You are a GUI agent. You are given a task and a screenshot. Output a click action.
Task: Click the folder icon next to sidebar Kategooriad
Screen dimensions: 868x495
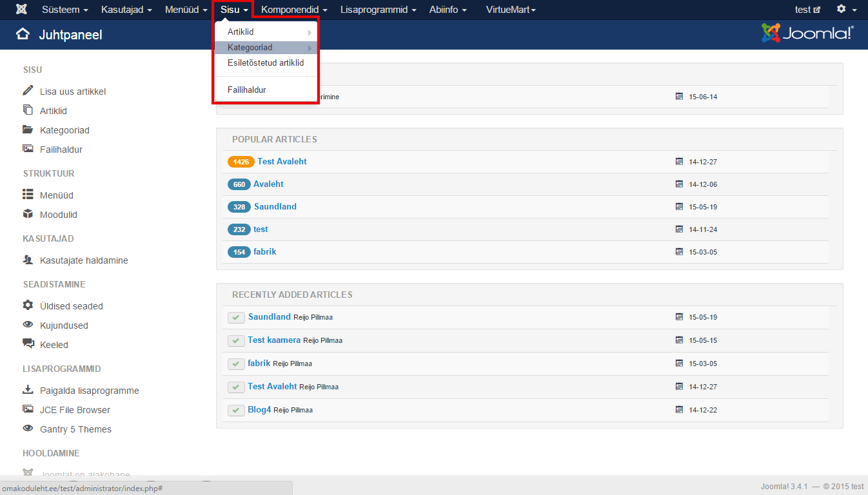coord(28,130)
